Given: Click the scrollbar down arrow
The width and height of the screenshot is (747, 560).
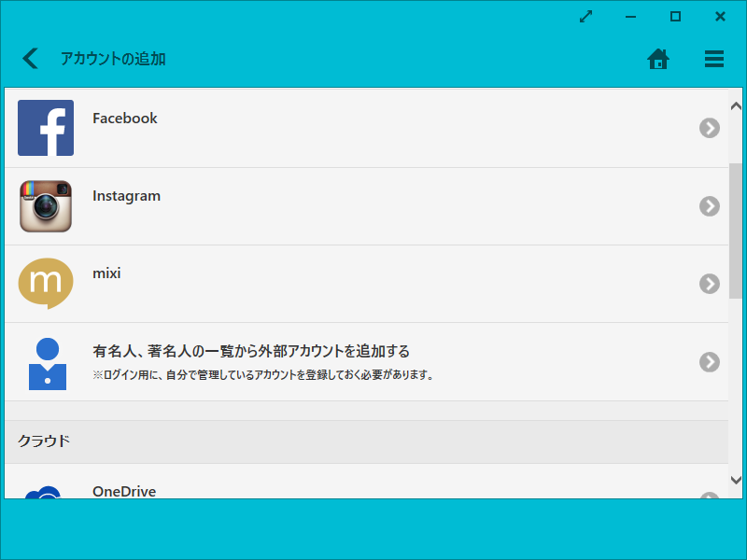Looking at the screenshot, I should 736,480.
